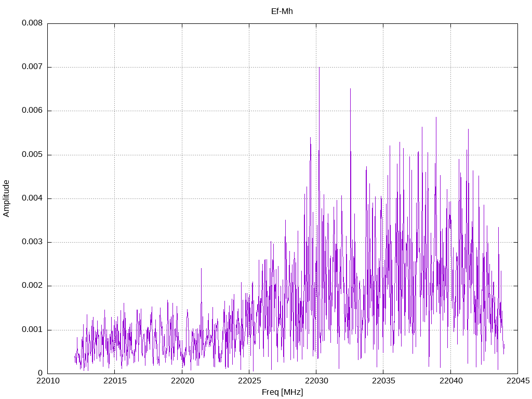This screenshot has height=399, width=532.
Task: Click the plot title Ef-Mh
Action: point(282,11)
